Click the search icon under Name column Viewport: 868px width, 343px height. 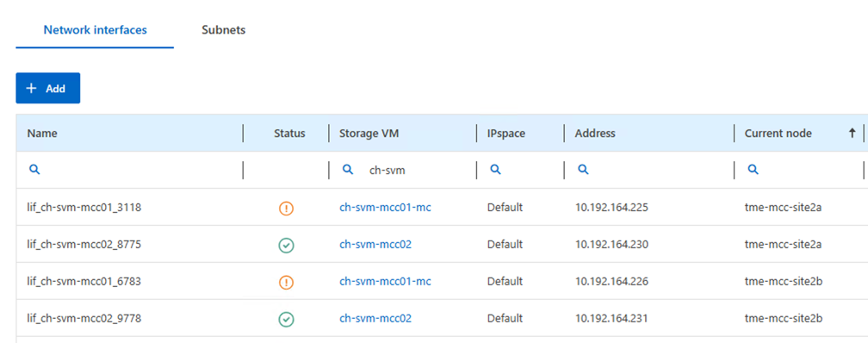(34, 170)
